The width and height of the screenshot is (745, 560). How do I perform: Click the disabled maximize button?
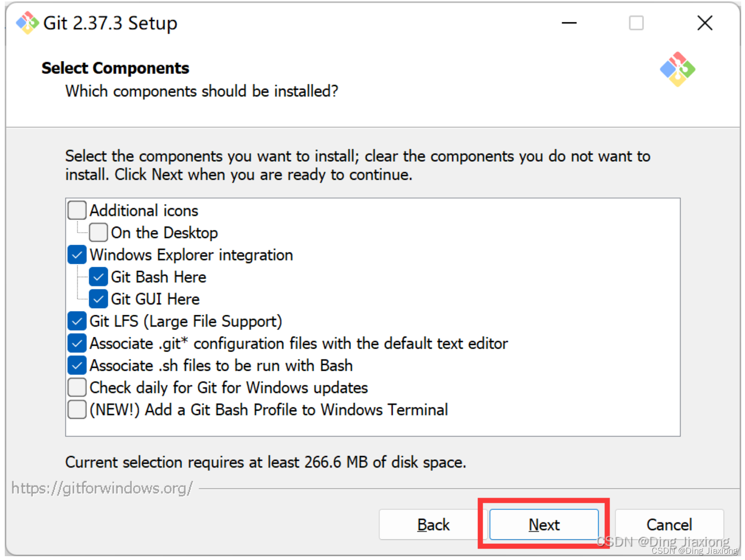tap(636, 23)
